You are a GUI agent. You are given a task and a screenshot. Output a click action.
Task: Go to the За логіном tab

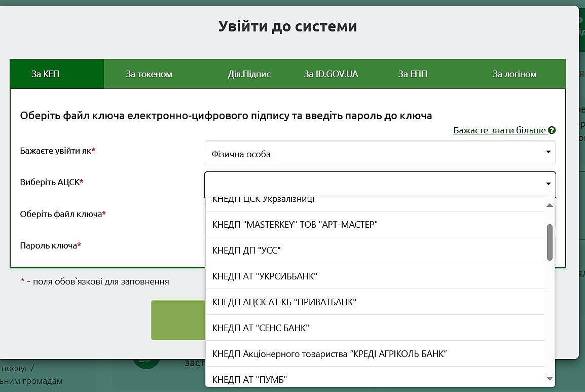pos(515,74)
